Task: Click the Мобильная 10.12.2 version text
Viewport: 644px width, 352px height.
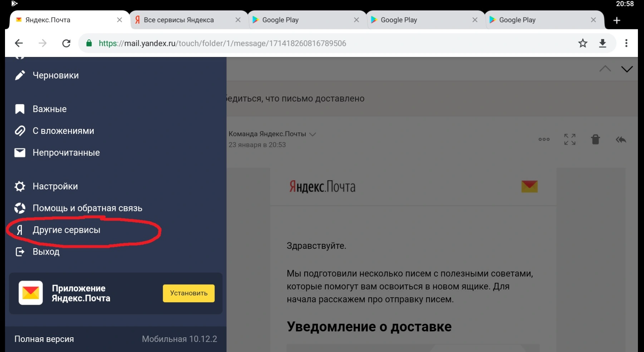Action: tap(180, 339)
